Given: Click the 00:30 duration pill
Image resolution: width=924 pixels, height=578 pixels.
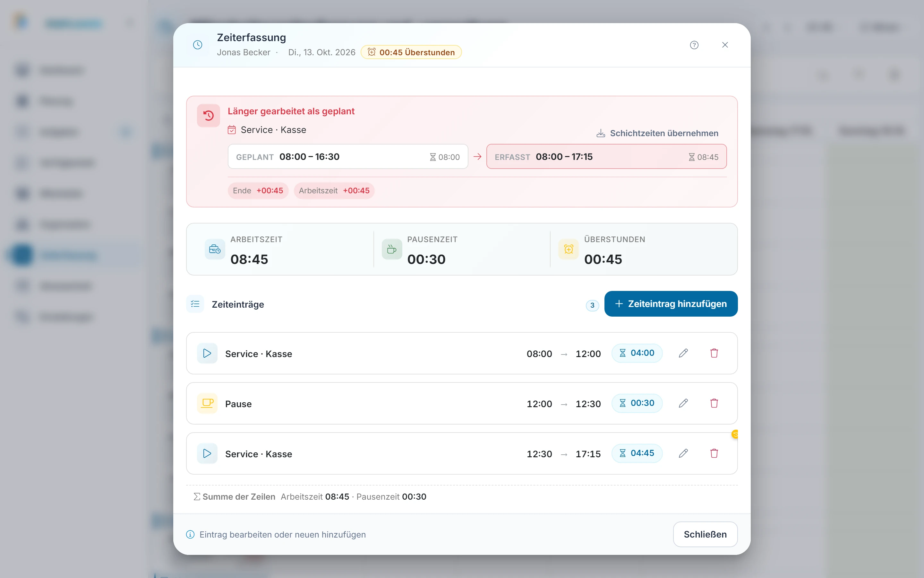Looking at the screenshot, I should tap(637, 403).
